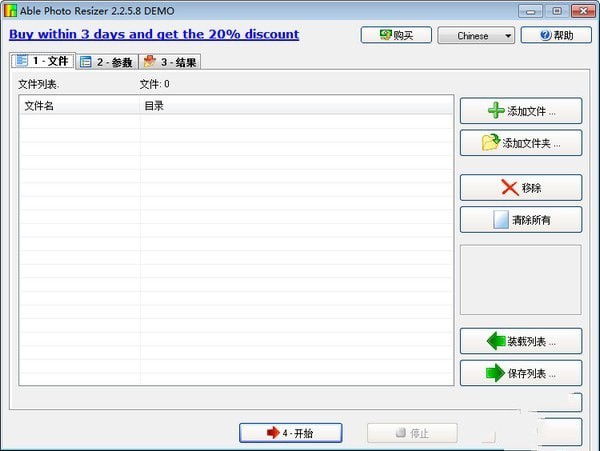
Task: Open the Chinese language dropdown
Action: click(476, 36)
